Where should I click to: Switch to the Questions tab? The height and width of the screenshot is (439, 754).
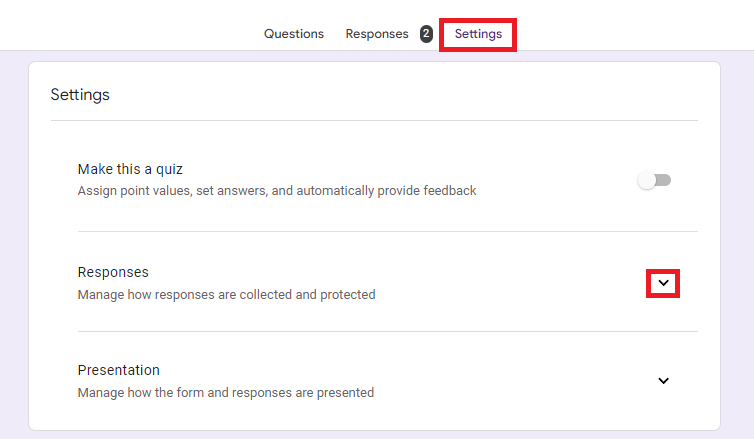(x=293, y=34)
